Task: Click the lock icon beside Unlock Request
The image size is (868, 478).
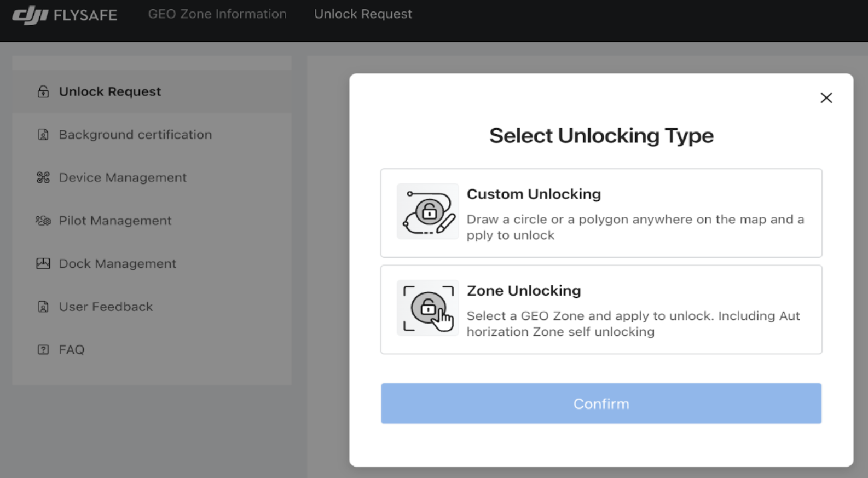Action: pos(43,91)
